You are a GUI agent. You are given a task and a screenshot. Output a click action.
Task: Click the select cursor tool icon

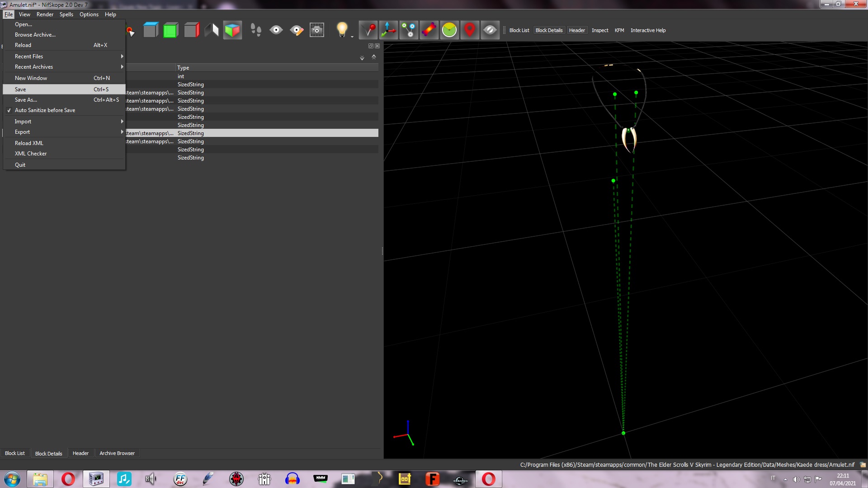[130, 31]
